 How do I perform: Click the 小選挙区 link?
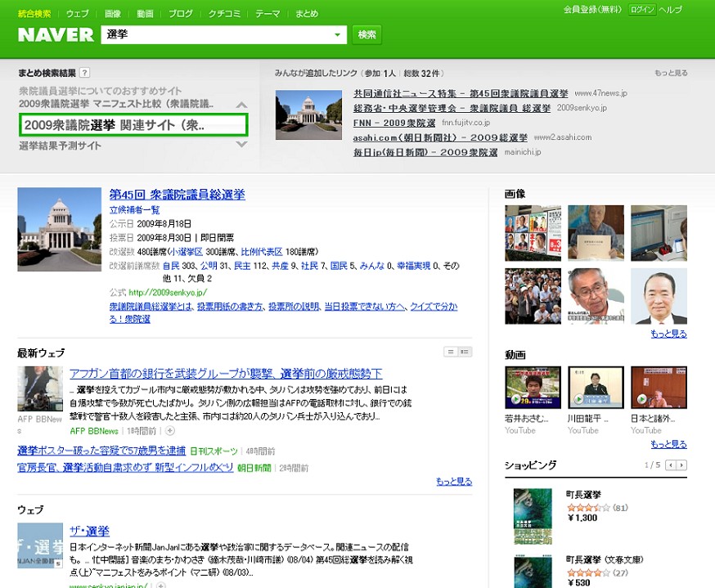click(x=186, y=252)
